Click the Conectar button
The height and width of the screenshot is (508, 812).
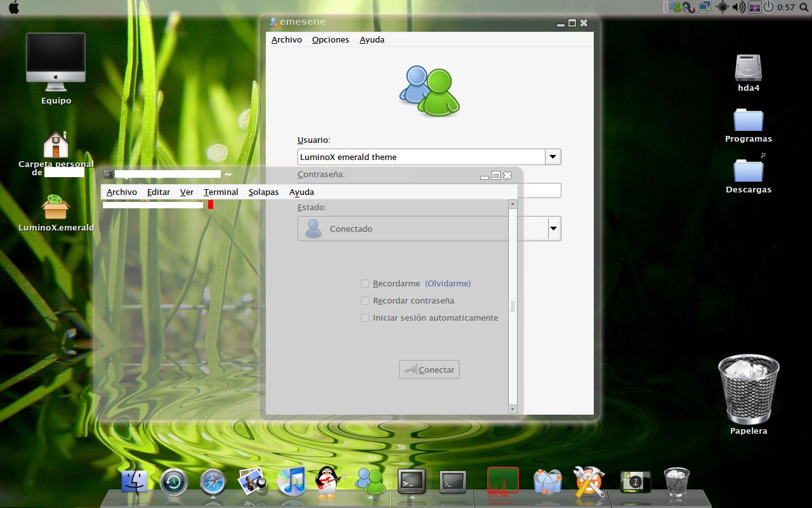[x=429, y=370]
